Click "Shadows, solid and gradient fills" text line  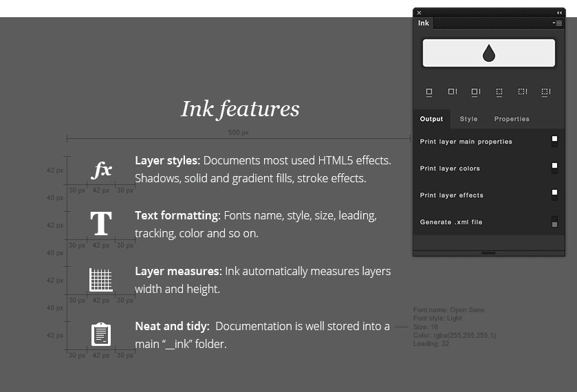tap(250, 178)
